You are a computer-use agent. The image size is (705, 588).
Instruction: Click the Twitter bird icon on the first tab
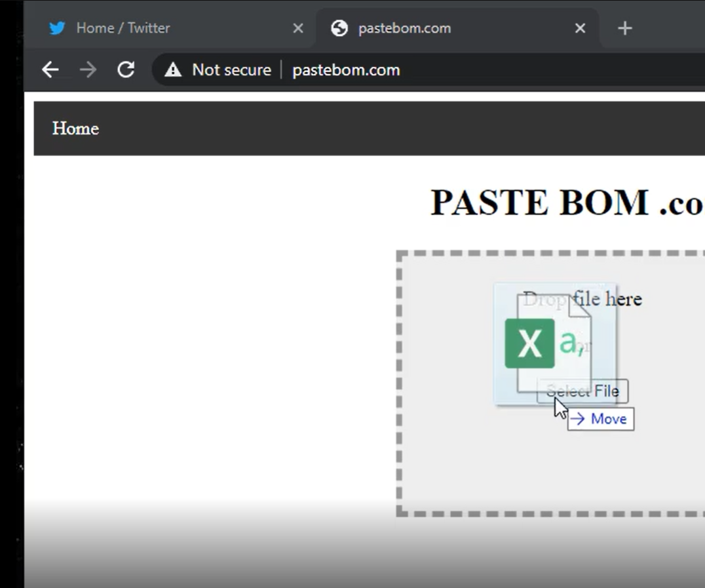coord(57,28)
